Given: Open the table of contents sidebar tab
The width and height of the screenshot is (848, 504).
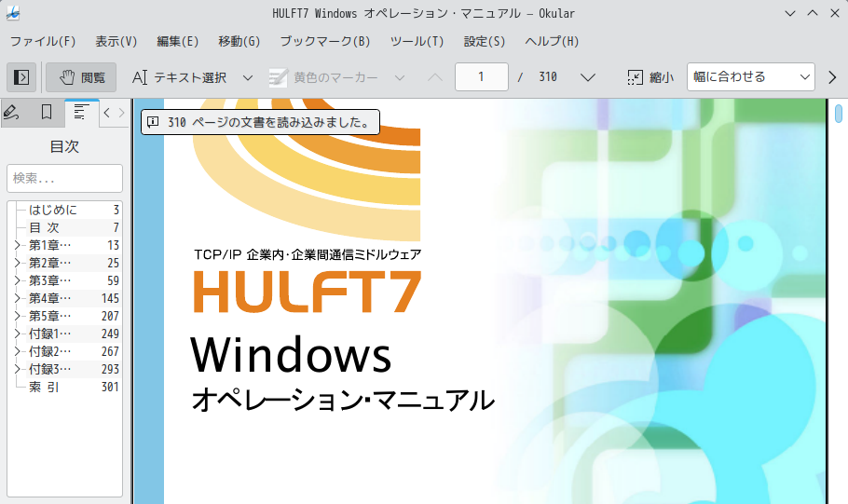Looking at the screenshot, I should [x=81, y=113].
